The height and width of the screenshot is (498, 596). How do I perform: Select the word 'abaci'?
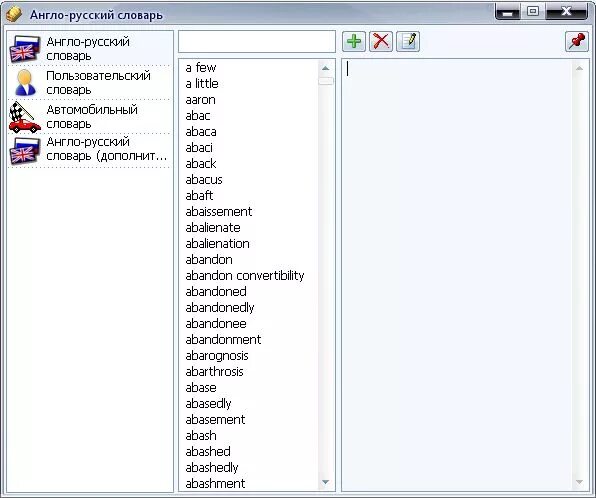[199, 147]
